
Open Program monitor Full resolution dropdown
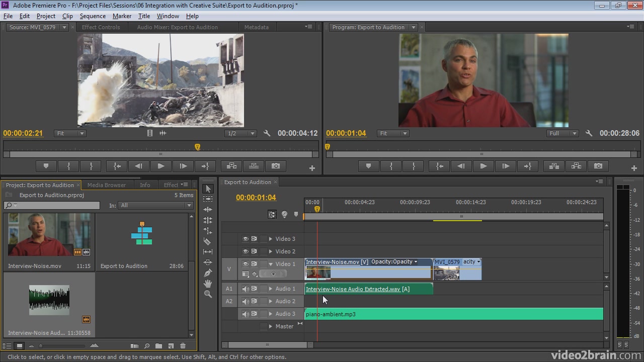click(562, 133)
